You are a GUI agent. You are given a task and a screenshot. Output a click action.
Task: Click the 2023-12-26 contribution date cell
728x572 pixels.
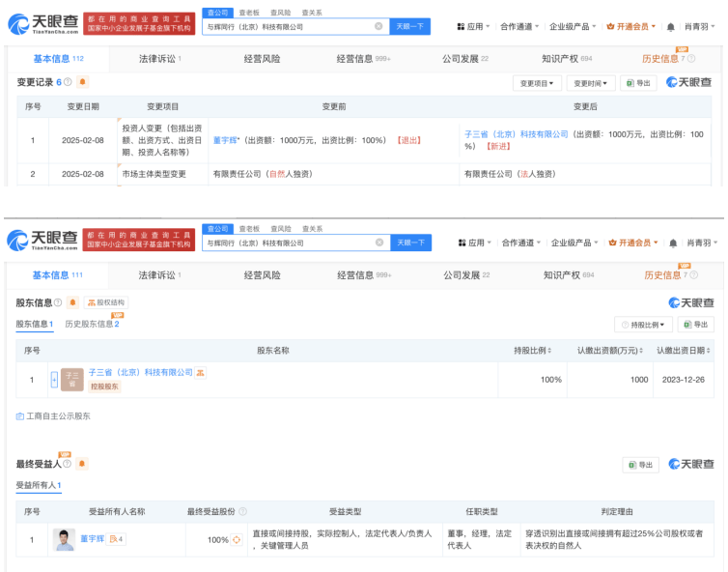[683, 380]
